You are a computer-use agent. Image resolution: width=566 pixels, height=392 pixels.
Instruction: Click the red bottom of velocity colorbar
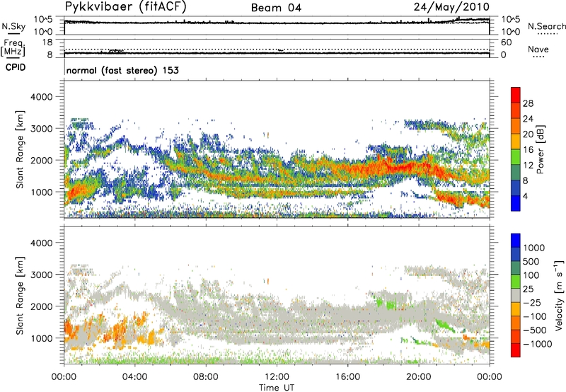(x=516, y=350)
